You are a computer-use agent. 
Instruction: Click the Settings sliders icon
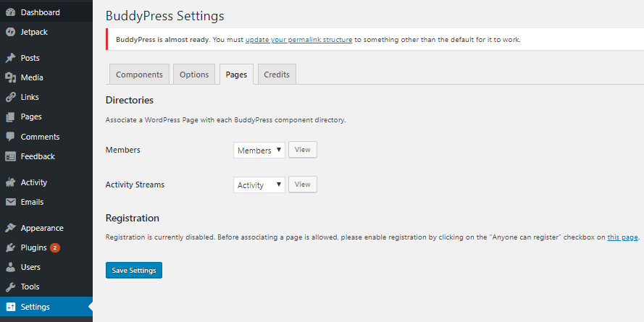tap(10, 307)
